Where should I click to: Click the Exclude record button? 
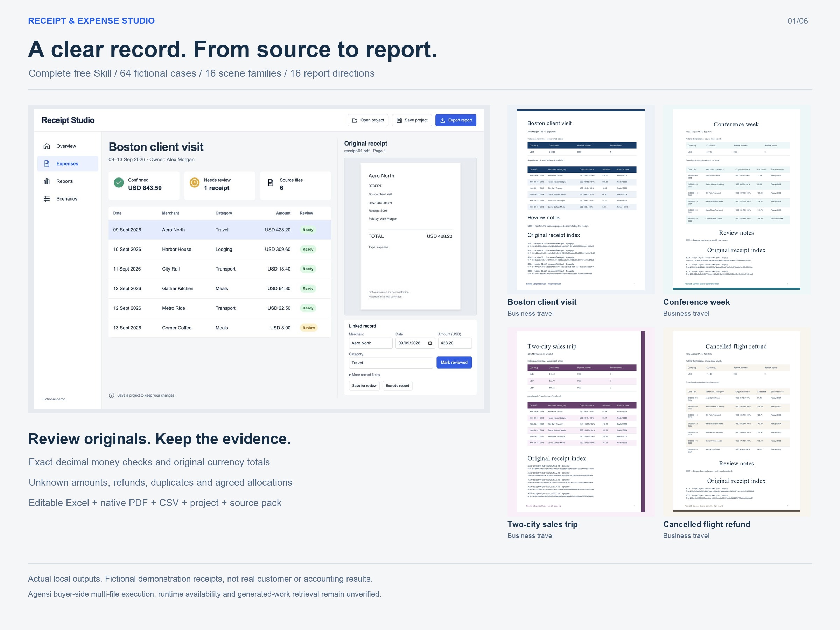pyautogui.click(x=397, y=386)
